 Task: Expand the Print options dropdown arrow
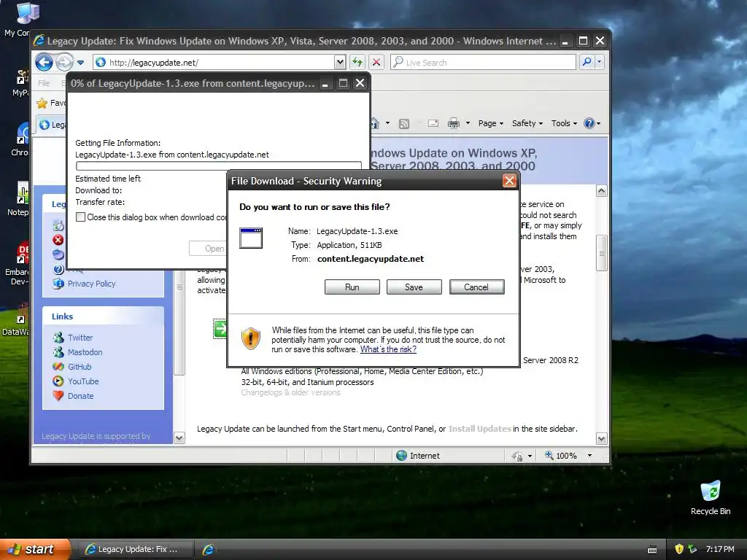(x=468, y=123)
